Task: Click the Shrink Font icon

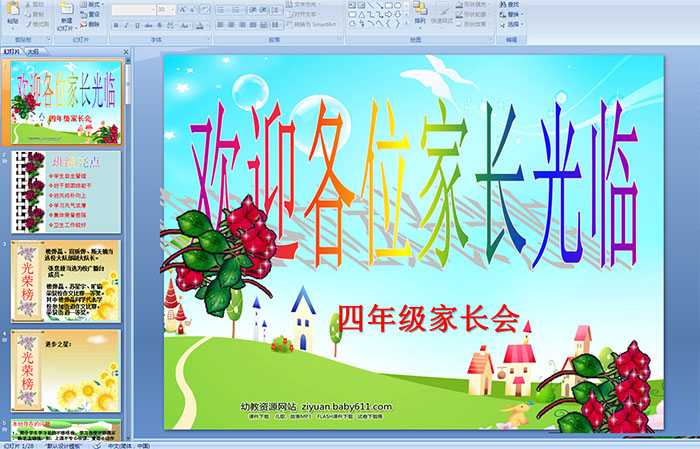Action: [192, 9]
